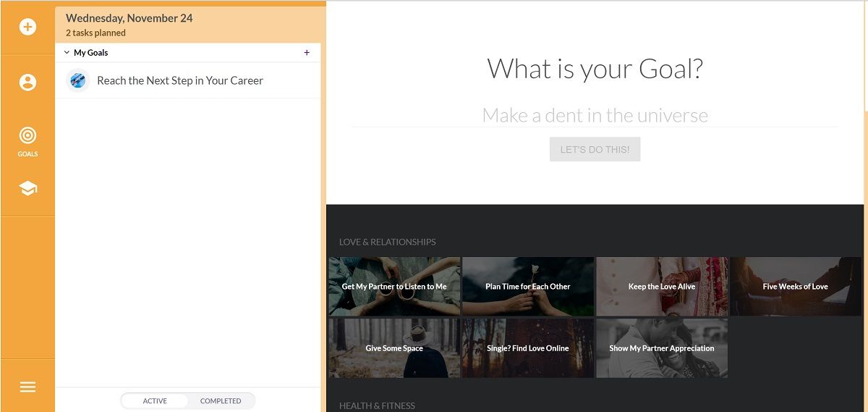Viewport: 868px width, 412px height.
Task: Open the hamburger menu icon
Action: 27,387
